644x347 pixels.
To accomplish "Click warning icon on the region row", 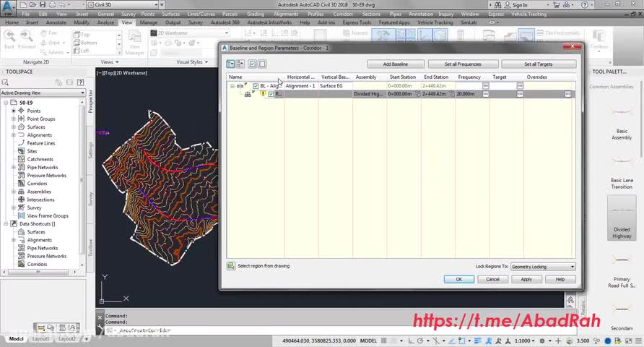I will (263, 94).
